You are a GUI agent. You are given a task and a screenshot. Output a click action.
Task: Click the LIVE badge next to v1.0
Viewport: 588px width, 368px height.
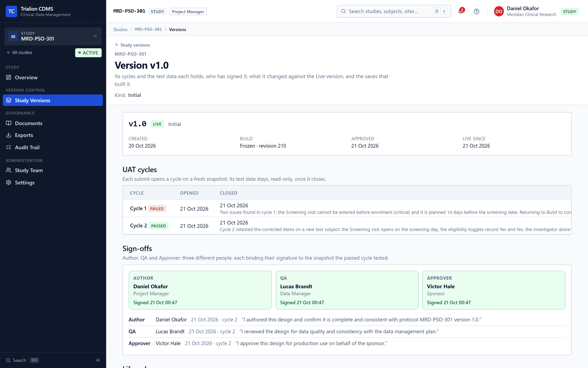157,124
